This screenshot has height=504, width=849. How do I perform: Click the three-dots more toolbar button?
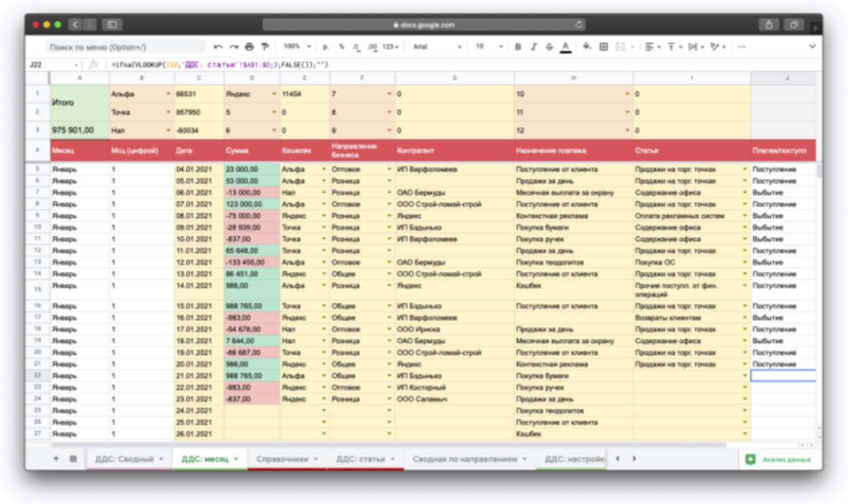741,46
